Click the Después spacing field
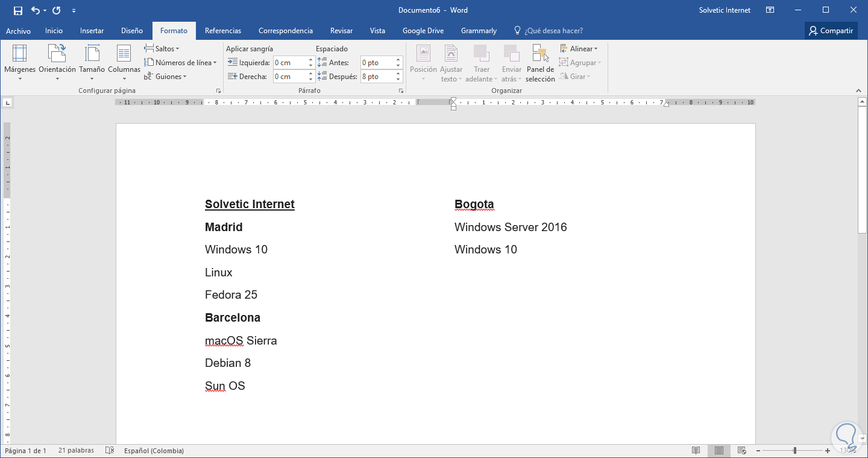 [x=378, y=77]
